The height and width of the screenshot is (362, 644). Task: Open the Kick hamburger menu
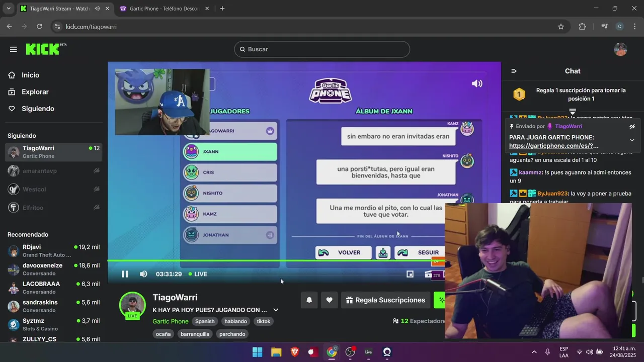13,49
